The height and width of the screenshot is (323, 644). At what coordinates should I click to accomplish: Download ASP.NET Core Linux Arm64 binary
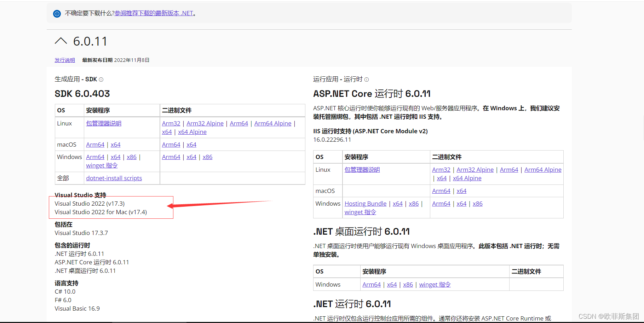click(509, 170)
